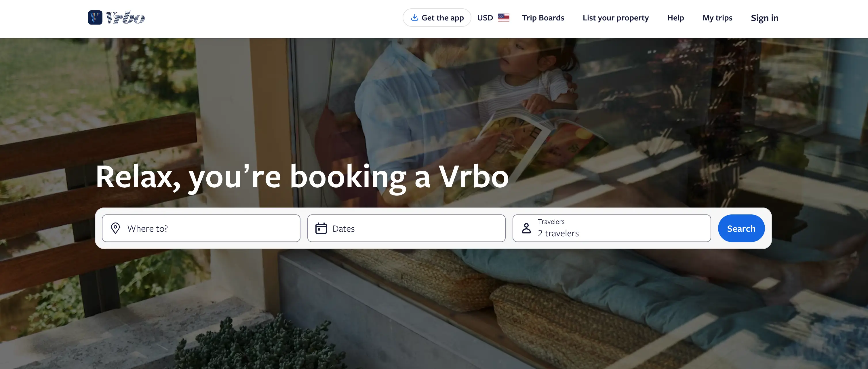The height and width of the screenshot is (369, 868).
Task: Click the download arrow icon
Action: (x=414, y=18)
